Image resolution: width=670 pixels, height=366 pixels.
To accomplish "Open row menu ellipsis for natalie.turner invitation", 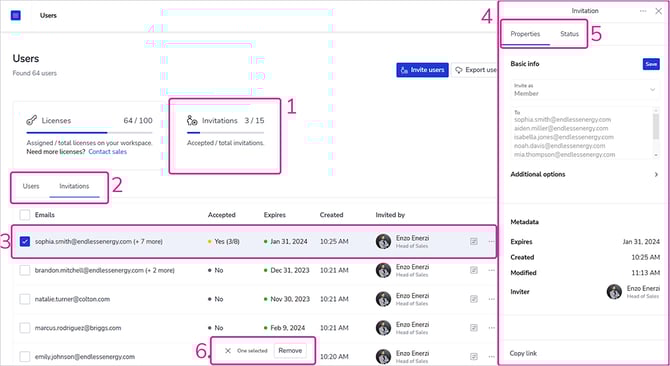I will 491,299.
